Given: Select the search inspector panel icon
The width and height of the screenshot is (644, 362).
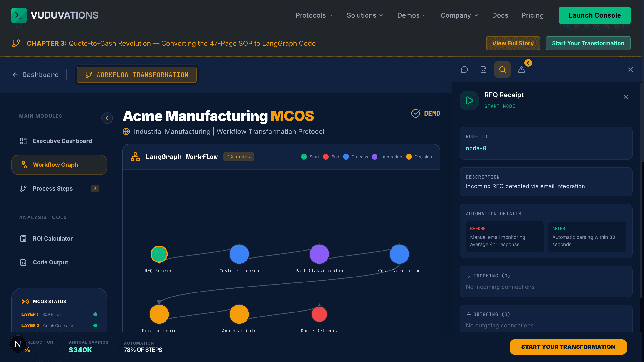Looking at the screenshot, I should (502, 70).
